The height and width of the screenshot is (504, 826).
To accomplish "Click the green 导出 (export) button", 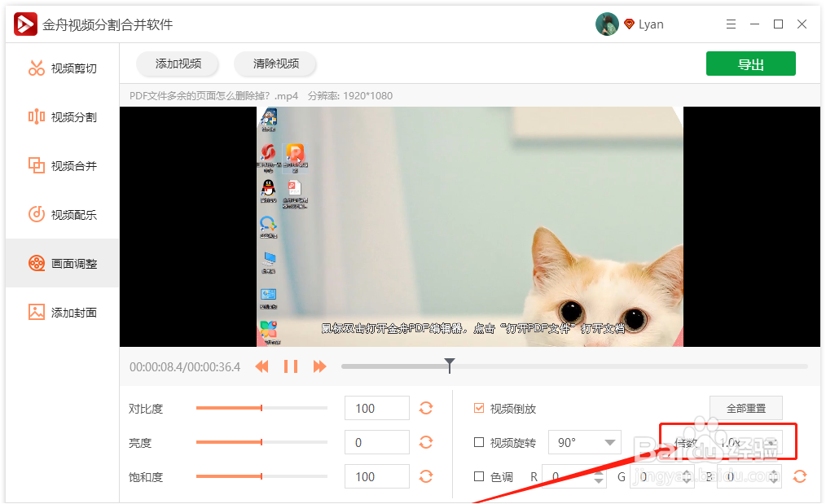I will click(x=751, y=64).
